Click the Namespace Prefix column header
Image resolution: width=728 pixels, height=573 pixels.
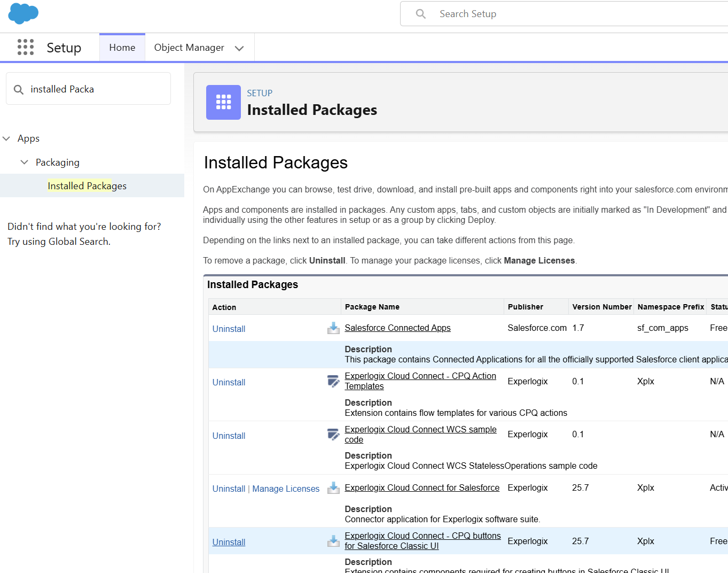[x=671, y=307]
